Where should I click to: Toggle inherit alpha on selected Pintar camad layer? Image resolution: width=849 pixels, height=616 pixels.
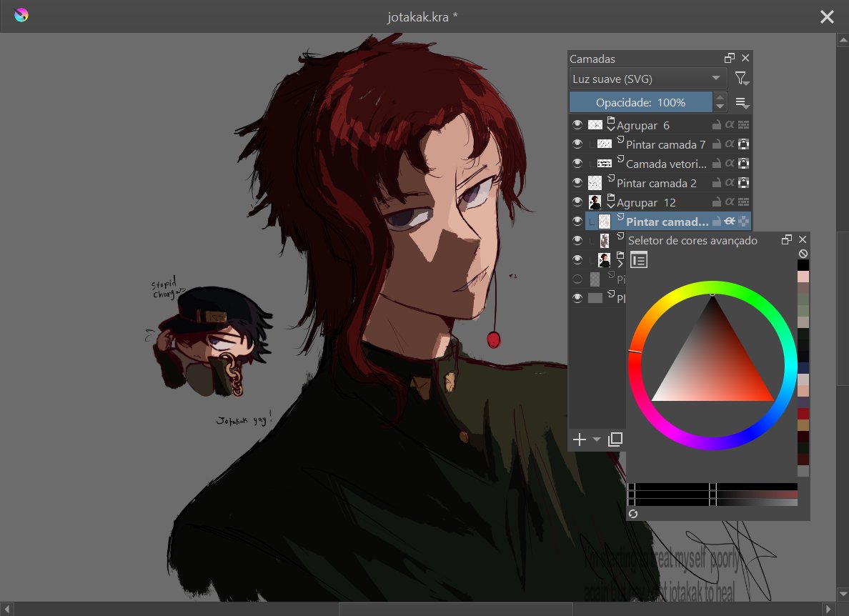point(730,221)
